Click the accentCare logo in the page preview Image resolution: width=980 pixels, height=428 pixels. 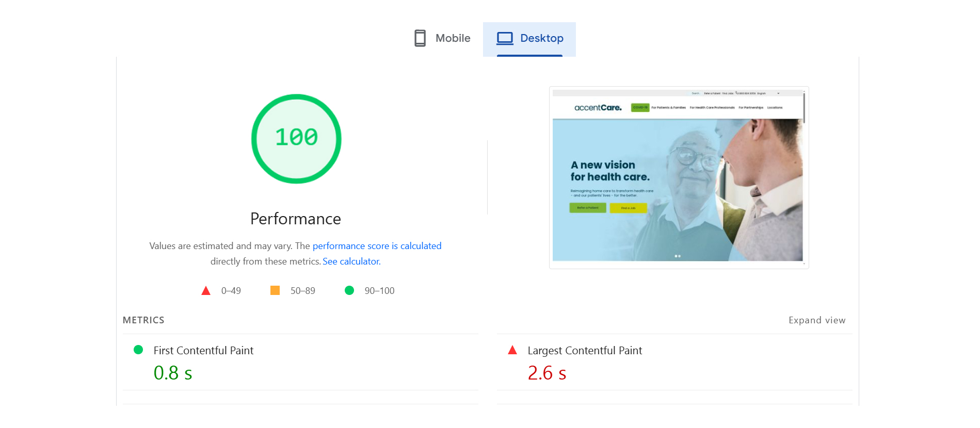598,108
